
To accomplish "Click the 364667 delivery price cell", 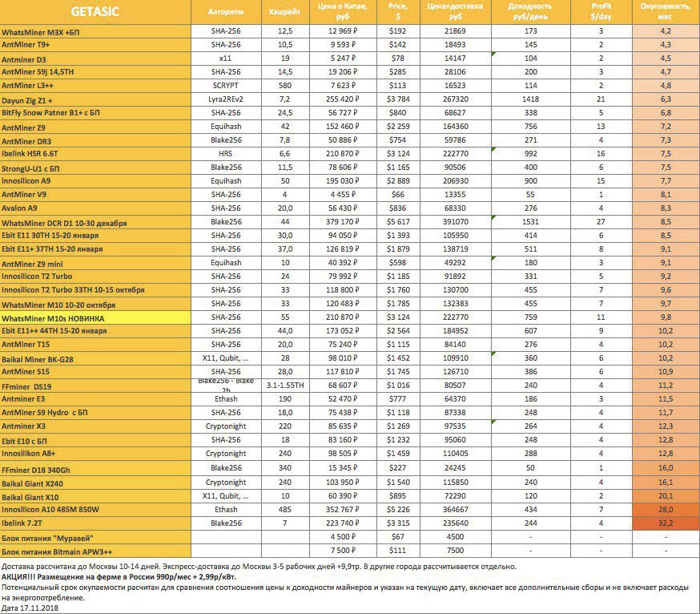I will pyautogui.click(x=456, y=510).
